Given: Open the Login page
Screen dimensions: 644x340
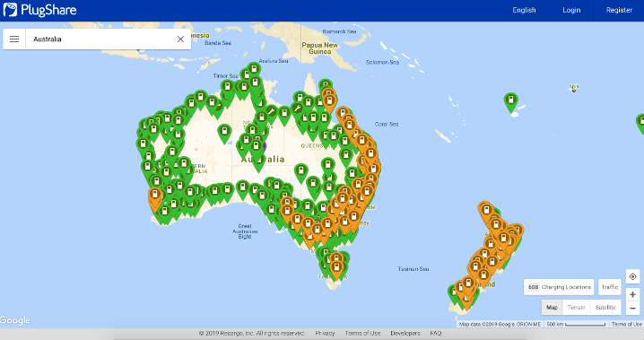Looking at the screenshot, I should point(571,10).
